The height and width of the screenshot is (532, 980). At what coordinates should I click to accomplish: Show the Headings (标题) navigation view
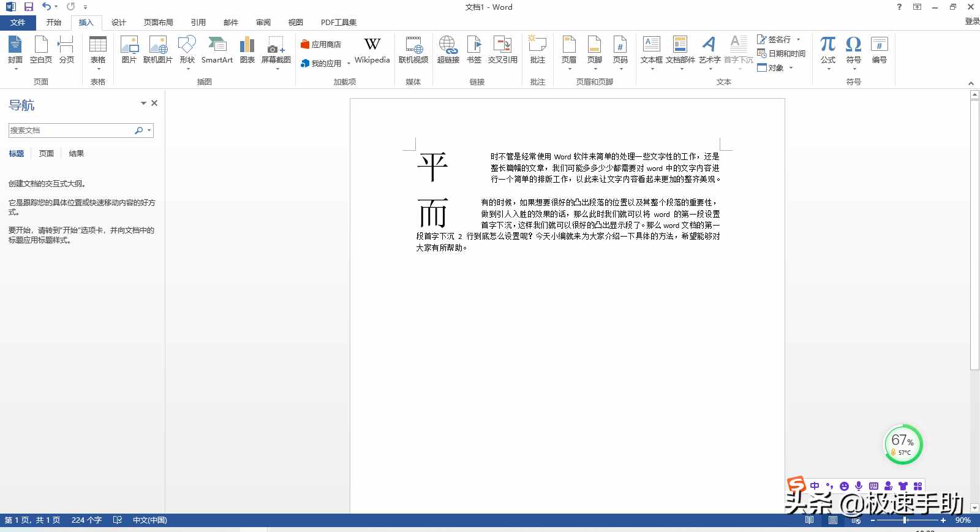[x=17, y=154]
